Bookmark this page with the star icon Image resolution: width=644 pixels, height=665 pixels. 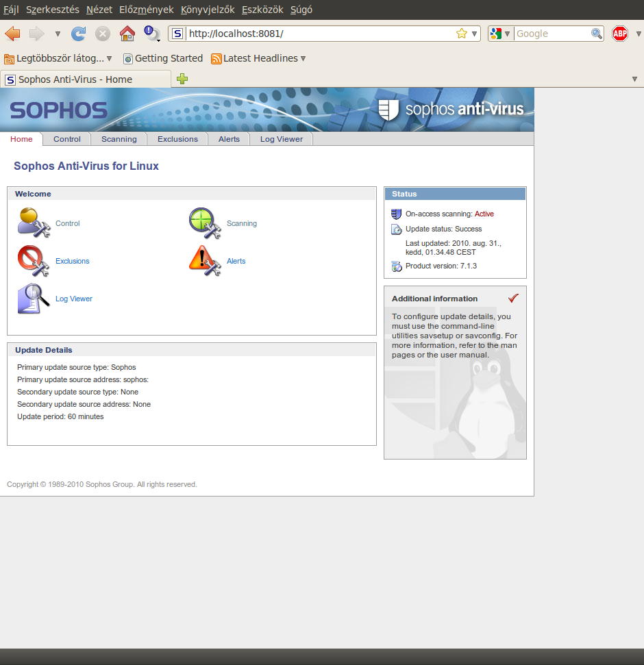[462, 34]
